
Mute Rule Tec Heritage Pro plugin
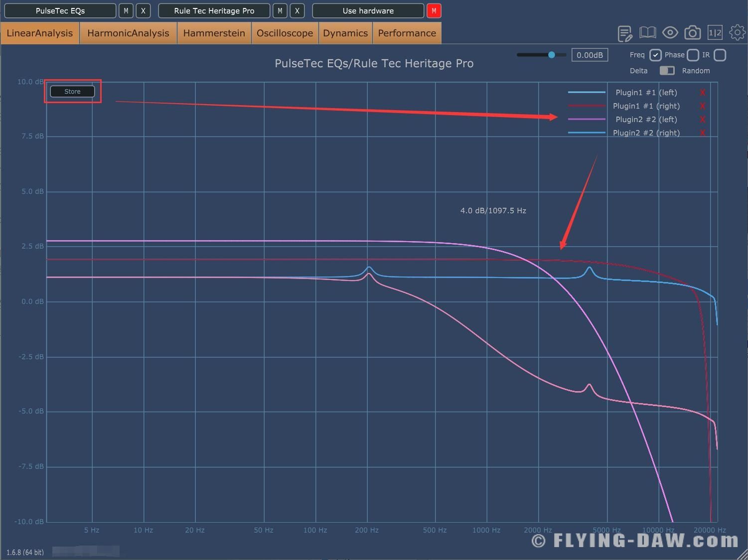pos(280,11)
